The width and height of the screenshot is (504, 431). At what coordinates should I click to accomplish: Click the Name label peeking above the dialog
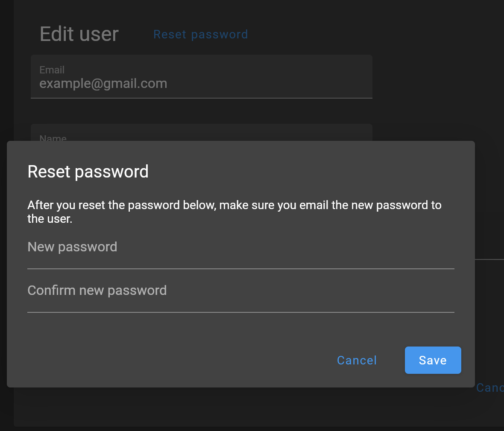coord(53,138)
